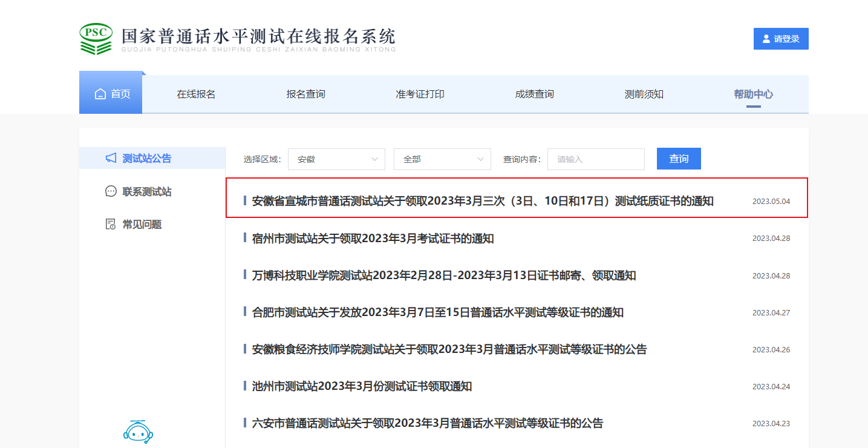Go to the 首页 tab
The height and width of the screenshot is (448, 868).
pos(111,93)
